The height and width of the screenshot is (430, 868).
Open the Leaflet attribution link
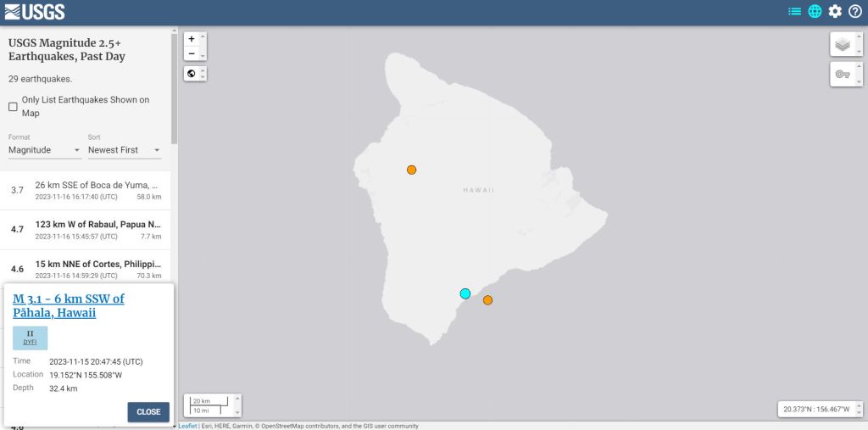click(x=187, y=426)
